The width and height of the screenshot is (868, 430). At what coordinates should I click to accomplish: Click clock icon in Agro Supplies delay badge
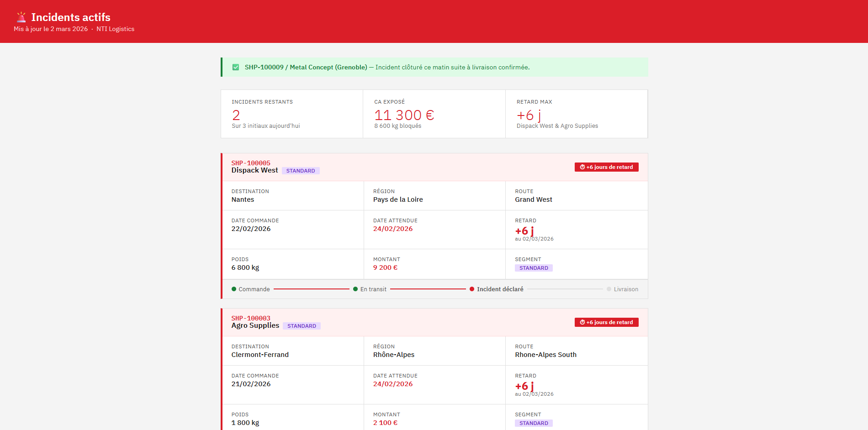click(582, 322)
